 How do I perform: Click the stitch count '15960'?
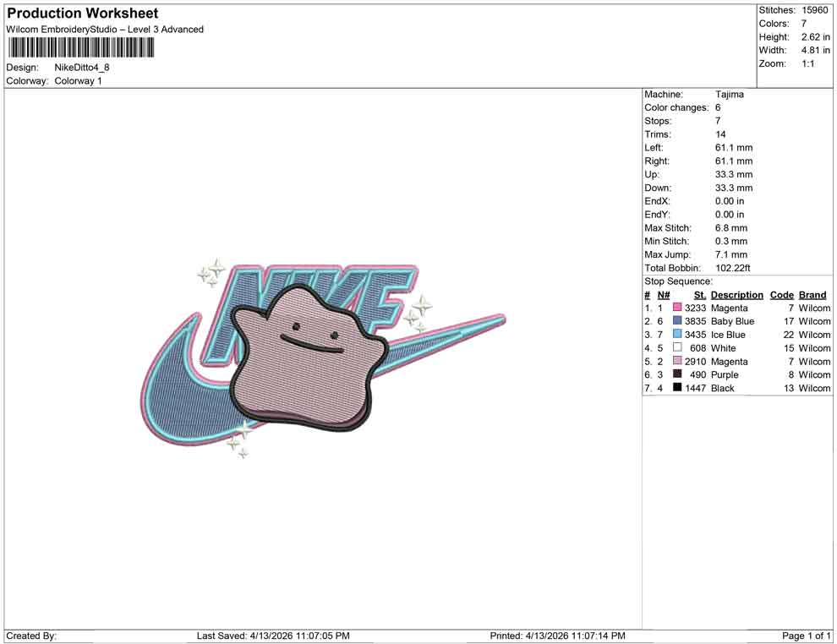tap(814, 10)
